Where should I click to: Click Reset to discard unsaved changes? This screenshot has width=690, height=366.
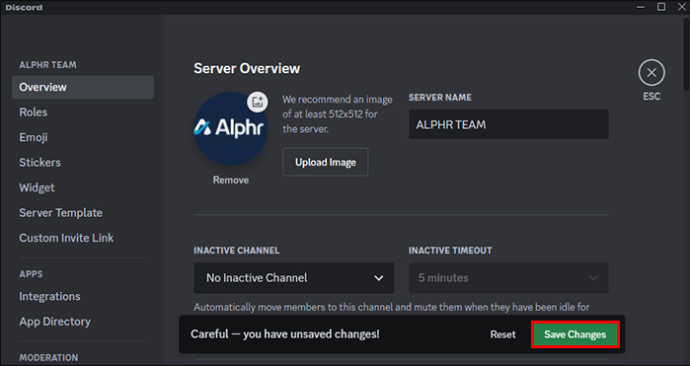503,334
